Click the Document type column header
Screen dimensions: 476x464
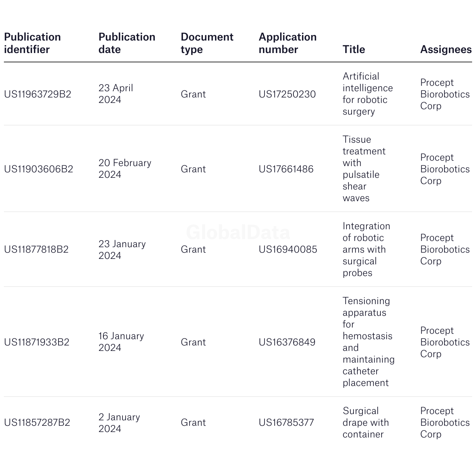click(207, 43)
